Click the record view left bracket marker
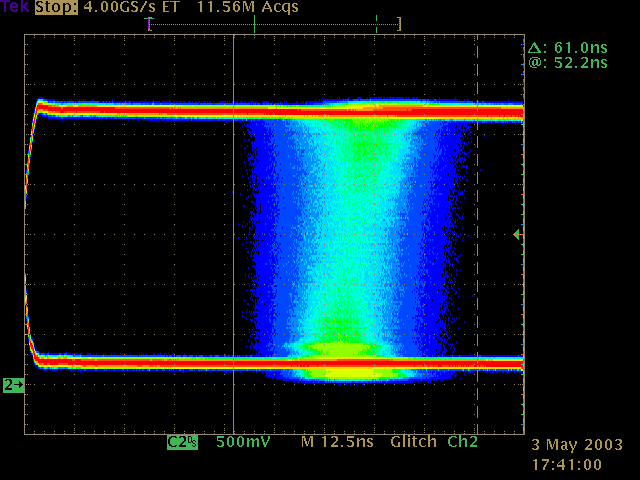 (149, 24)
